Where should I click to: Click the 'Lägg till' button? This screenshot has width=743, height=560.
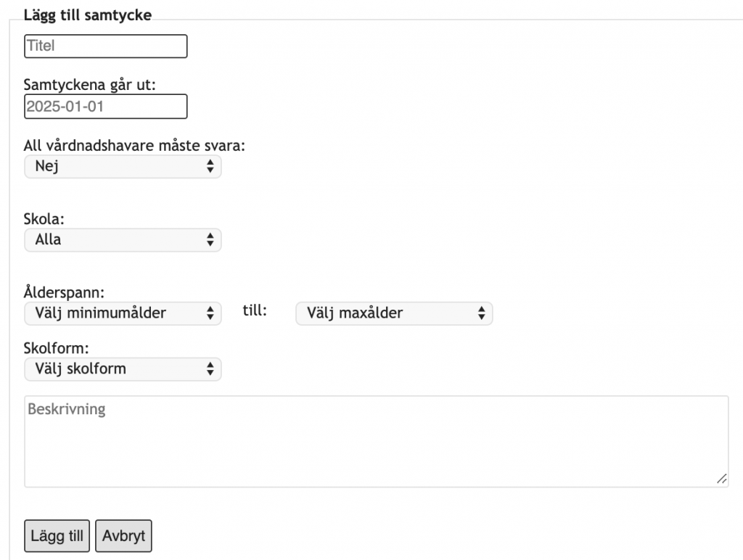(x=57, y=536)
